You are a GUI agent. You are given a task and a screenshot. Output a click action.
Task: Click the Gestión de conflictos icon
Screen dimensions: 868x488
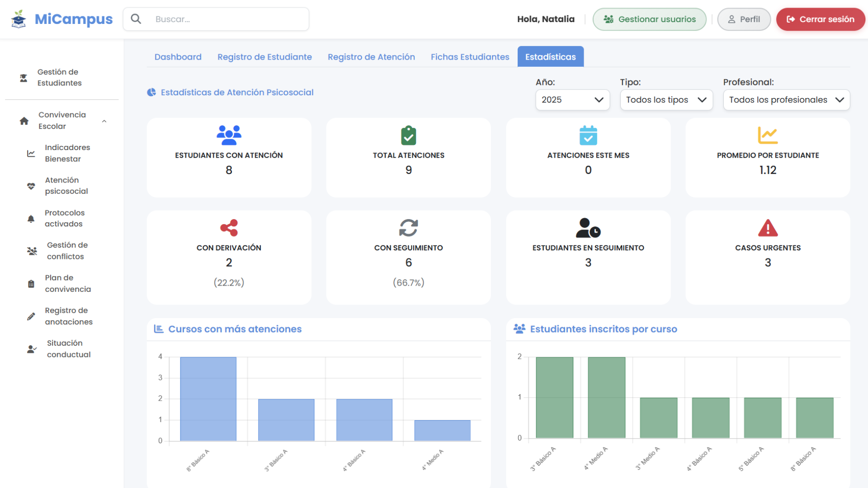(32, 251)
